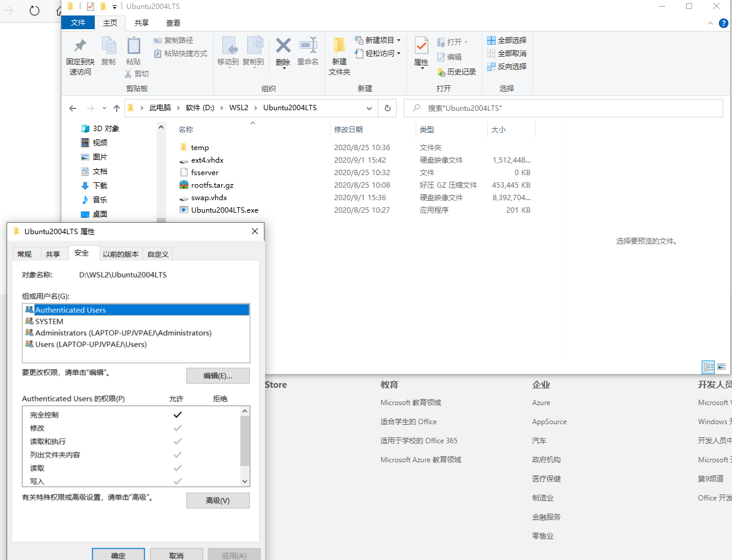Open the blue File tab
Image resolution: width=732 pixels, height=560 pixels.
[78, 23]
